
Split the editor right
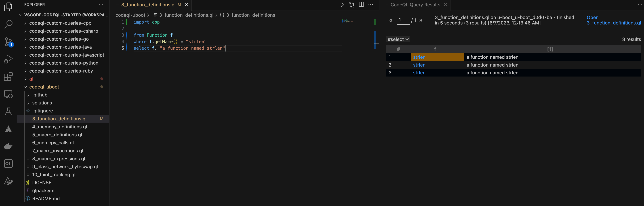click(x=361, y=5)
